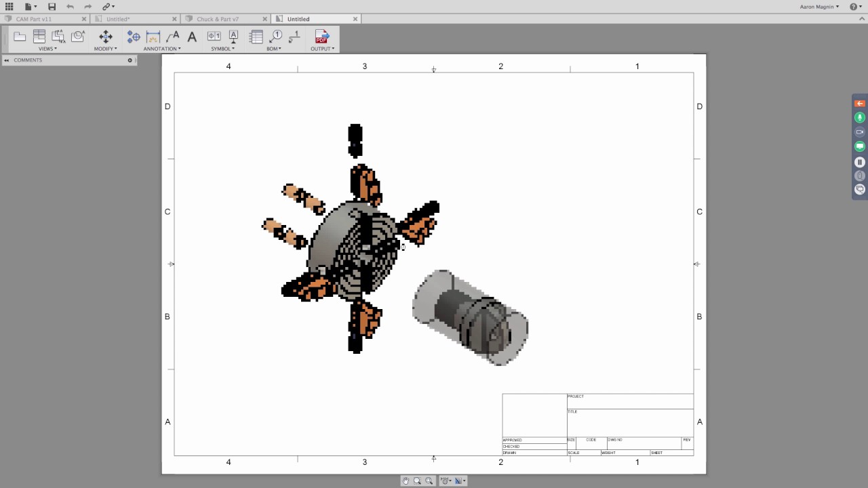Expand the ANNOTATION dropdown menu
This screenshot has width=868, height=488.
pos(162,49)
